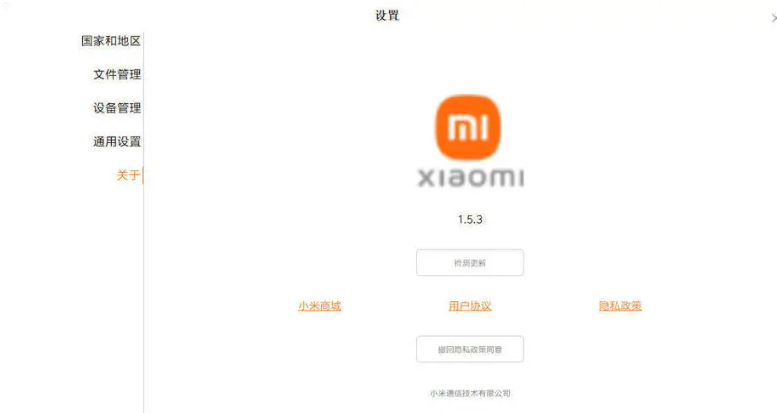Open the 用户协议 user agreement link
The height and width of the screenshot is (413, 777).
(x=470, y=306)
